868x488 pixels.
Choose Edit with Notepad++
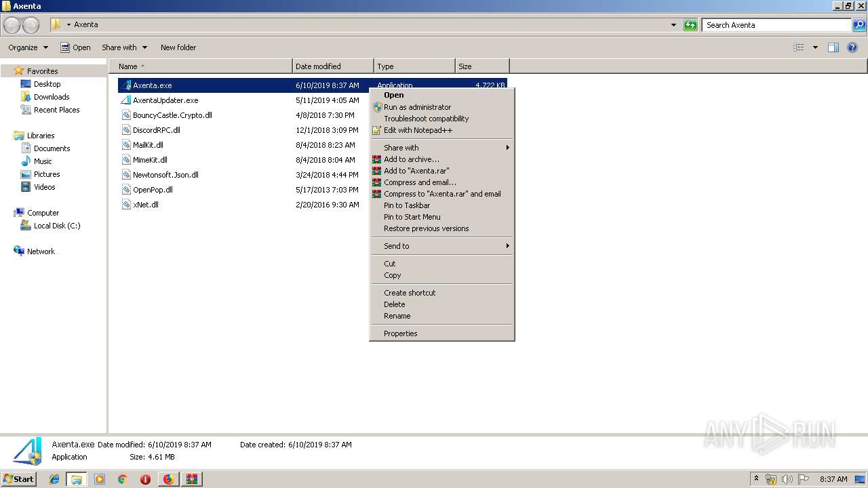point(442,130)
